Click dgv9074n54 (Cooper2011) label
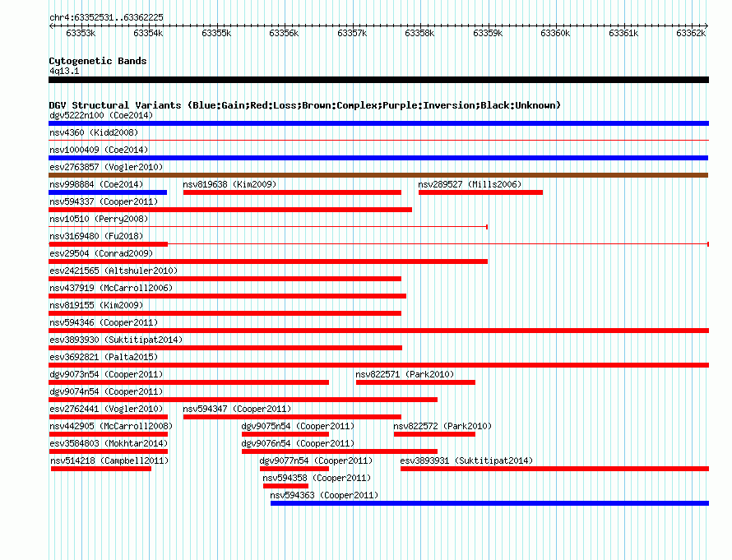 pos(106,391)
